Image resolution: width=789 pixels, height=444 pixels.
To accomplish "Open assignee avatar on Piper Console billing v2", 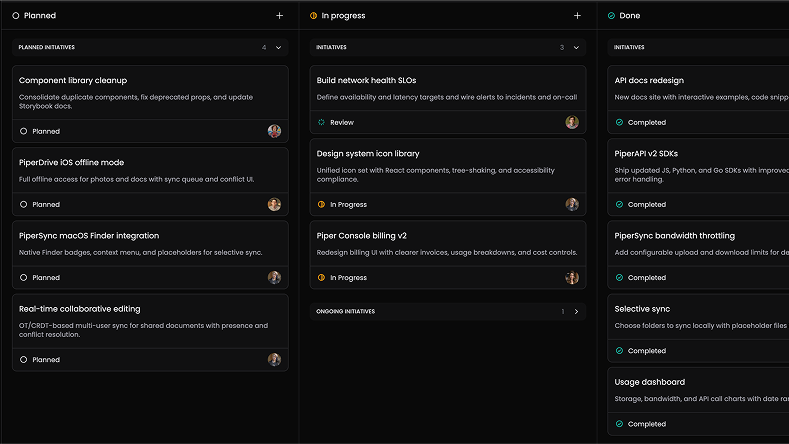I will 572,278.
